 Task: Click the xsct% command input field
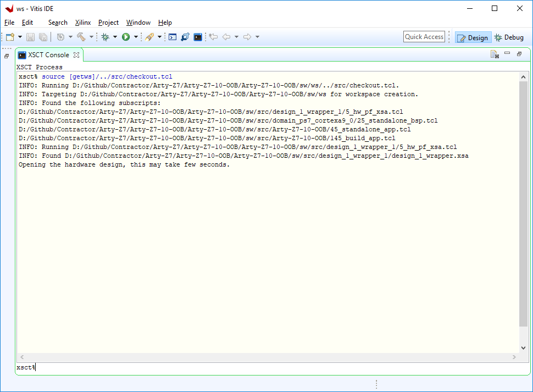272,367
